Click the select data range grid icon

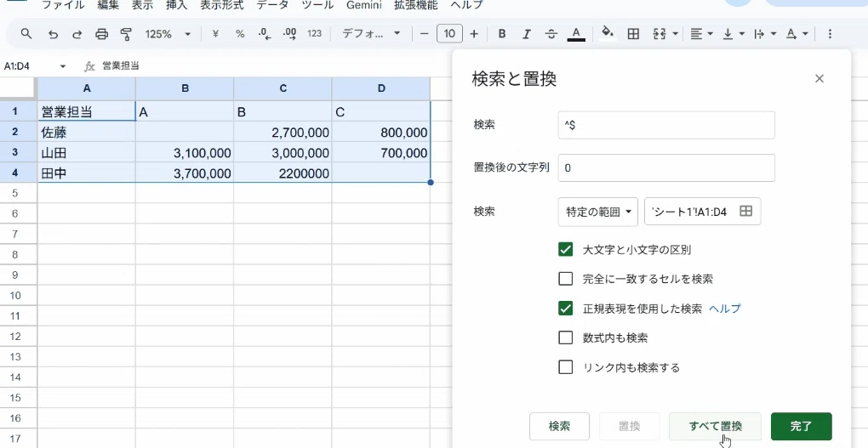pyautogui.click(x=745, y=211)
